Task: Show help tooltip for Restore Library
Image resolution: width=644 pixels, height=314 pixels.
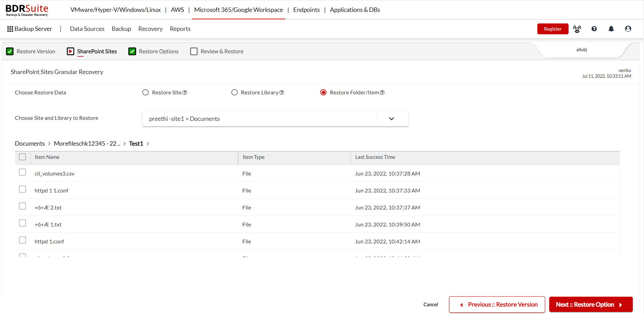Action: point(282,93)
